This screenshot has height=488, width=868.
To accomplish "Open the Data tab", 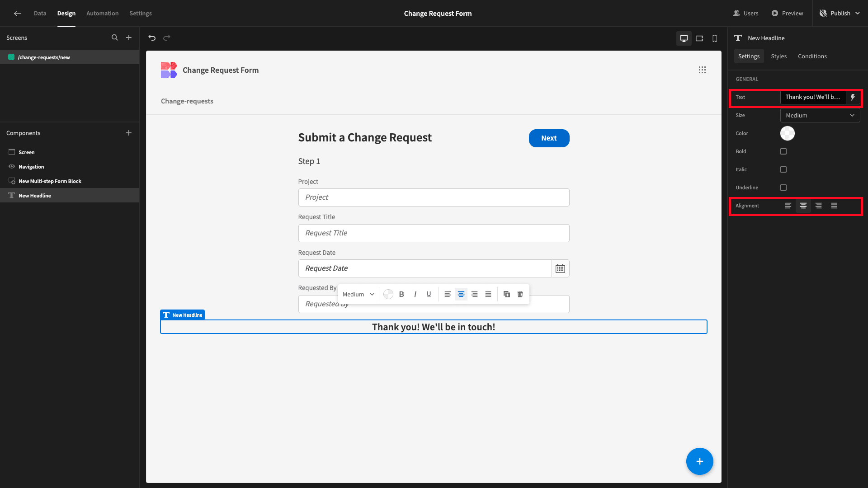I will (x=40, y=14).
